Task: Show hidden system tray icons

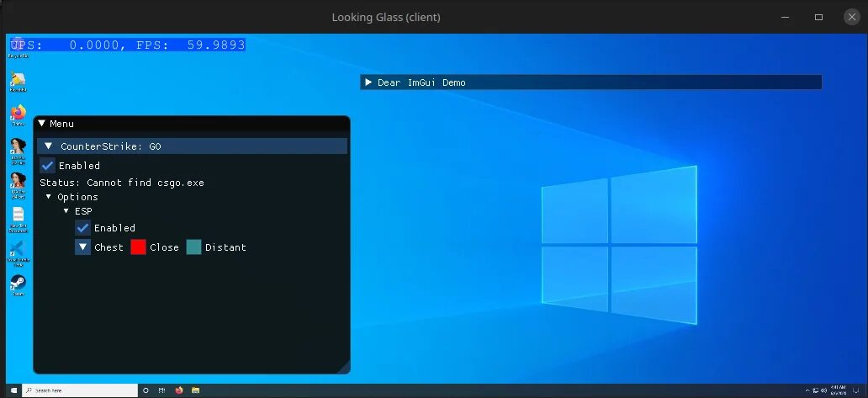Action: point(807,390)
